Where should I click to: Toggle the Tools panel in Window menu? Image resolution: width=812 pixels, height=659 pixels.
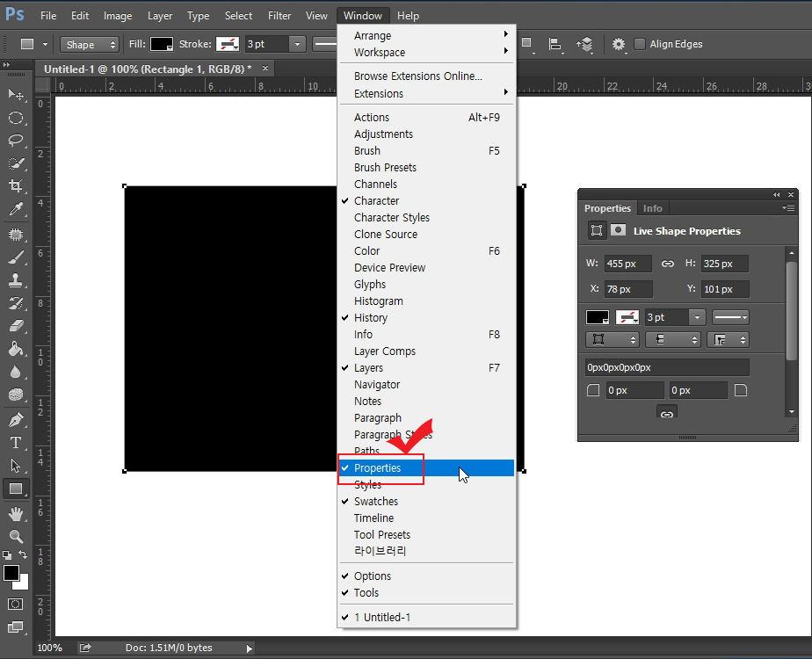[427, 593]
